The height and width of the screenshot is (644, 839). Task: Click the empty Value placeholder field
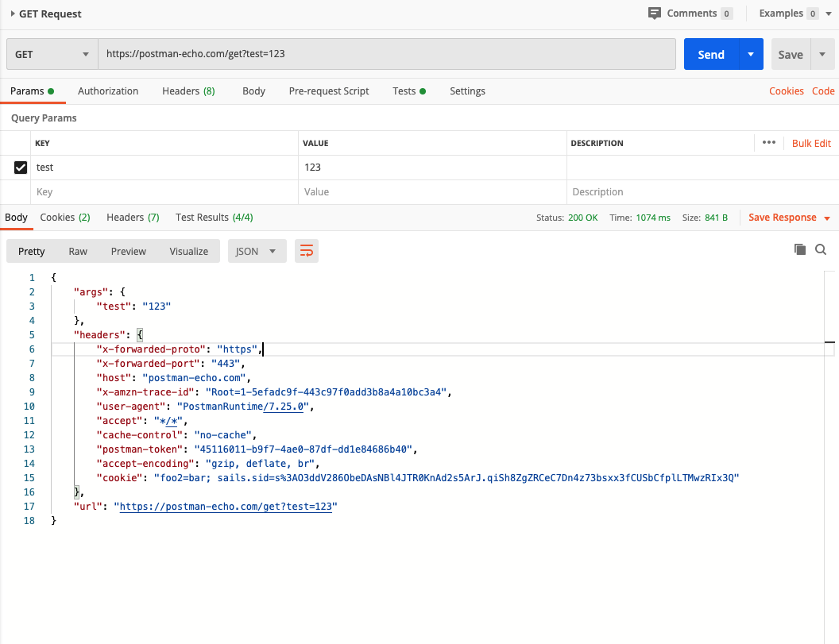pos(432,192)
